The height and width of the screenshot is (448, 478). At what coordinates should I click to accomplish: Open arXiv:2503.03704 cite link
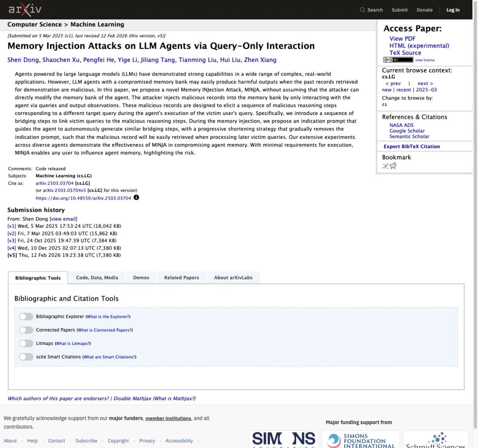pos(54,183)
